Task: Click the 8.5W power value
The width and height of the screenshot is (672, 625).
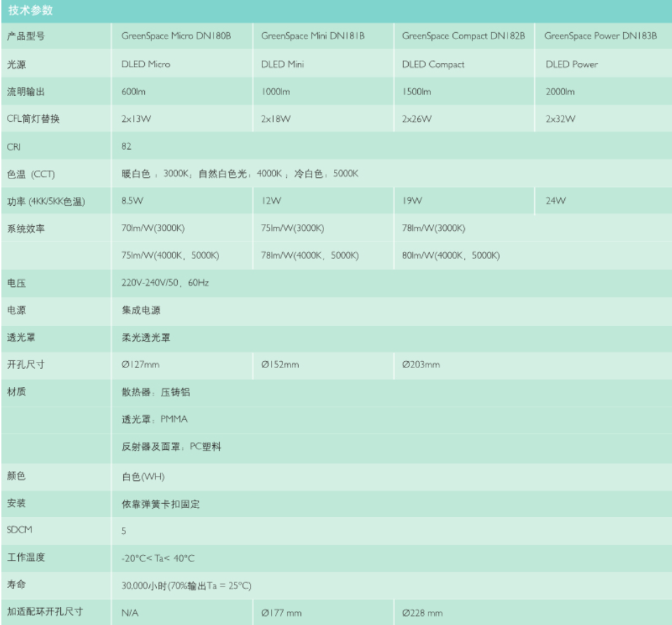Action: coord(132,200)
